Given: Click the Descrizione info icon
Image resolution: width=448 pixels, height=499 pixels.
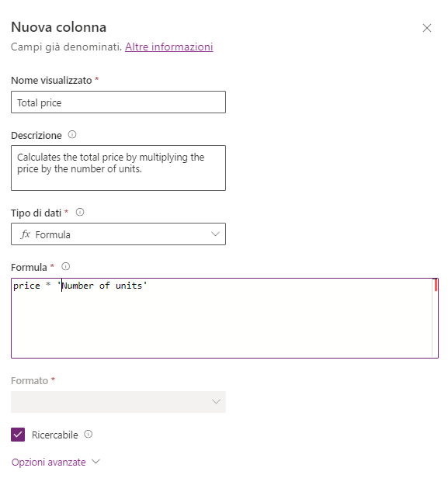Looking at the screenshot, I should (72, 134).
